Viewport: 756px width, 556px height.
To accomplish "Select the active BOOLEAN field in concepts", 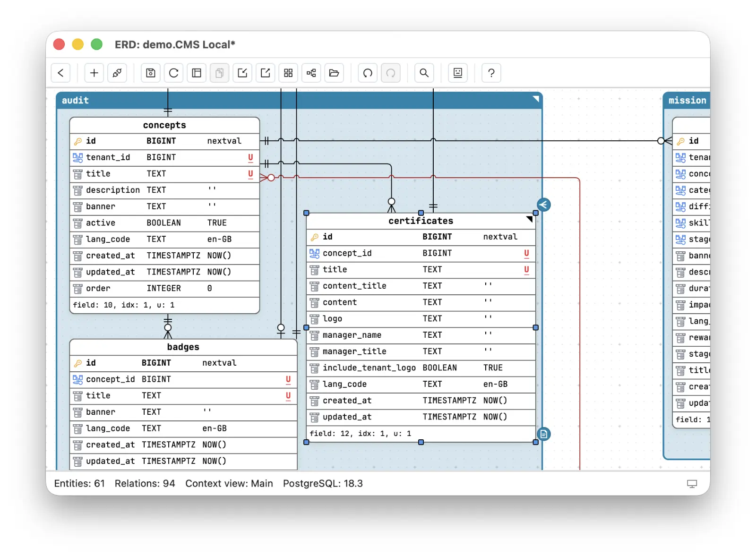I will (164, 223).
